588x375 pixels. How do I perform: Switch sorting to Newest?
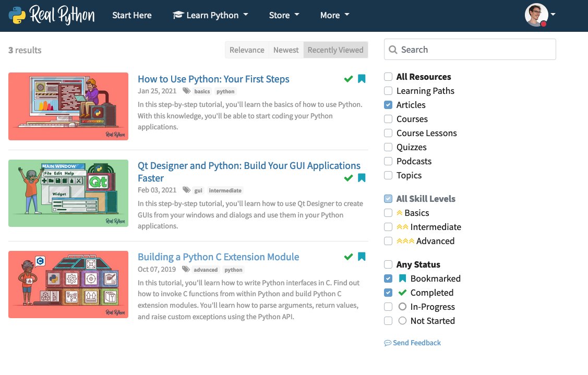(286, 50)
